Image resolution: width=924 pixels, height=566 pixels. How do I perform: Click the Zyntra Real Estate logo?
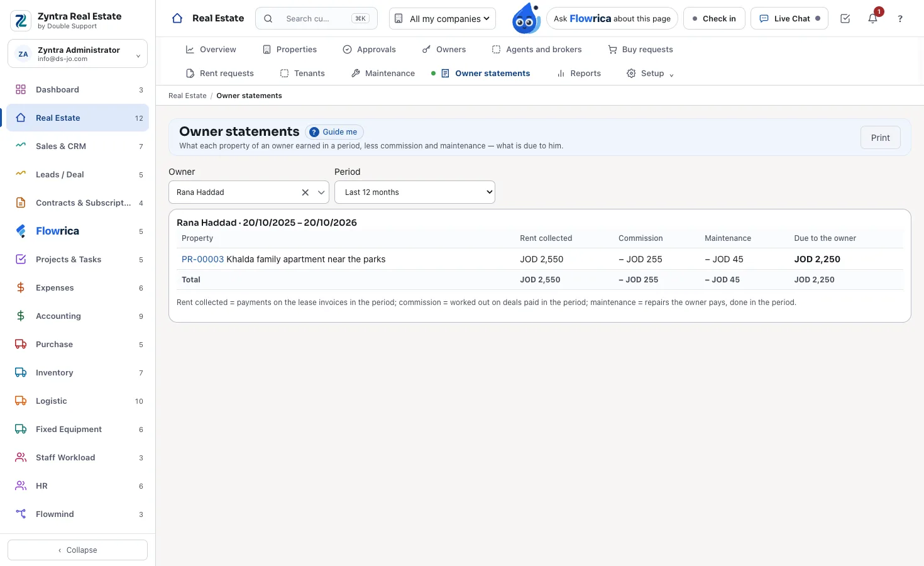coord(21,21)
